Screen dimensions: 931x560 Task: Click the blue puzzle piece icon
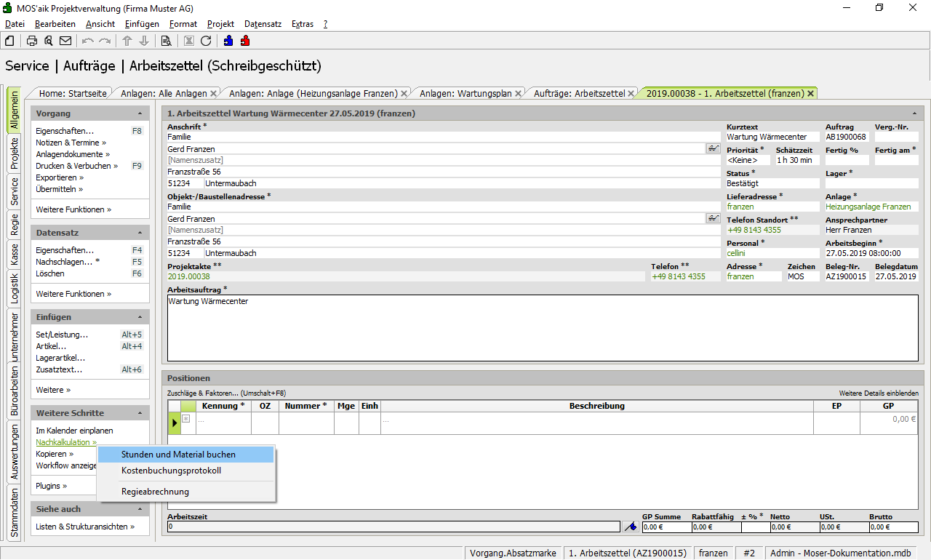click(x=228, y=41)
